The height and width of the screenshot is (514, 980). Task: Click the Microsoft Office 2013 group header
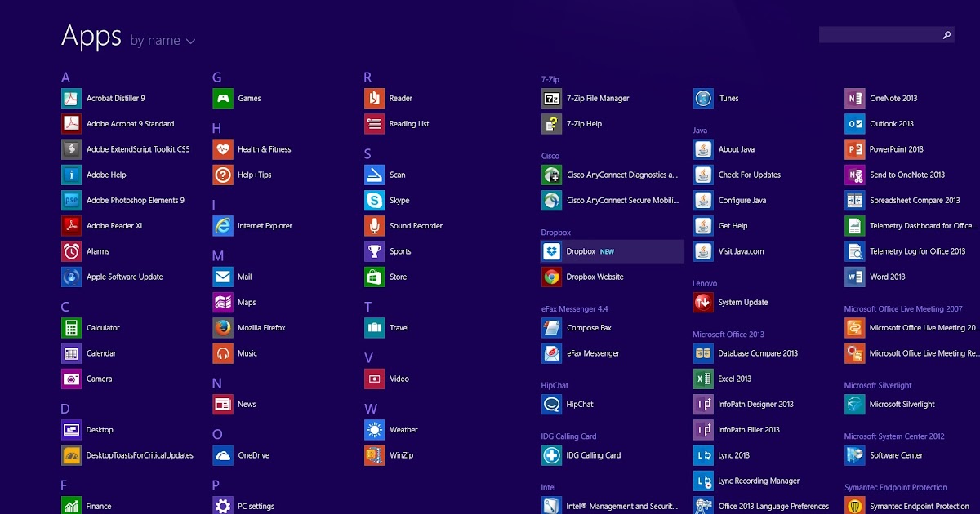728,335
